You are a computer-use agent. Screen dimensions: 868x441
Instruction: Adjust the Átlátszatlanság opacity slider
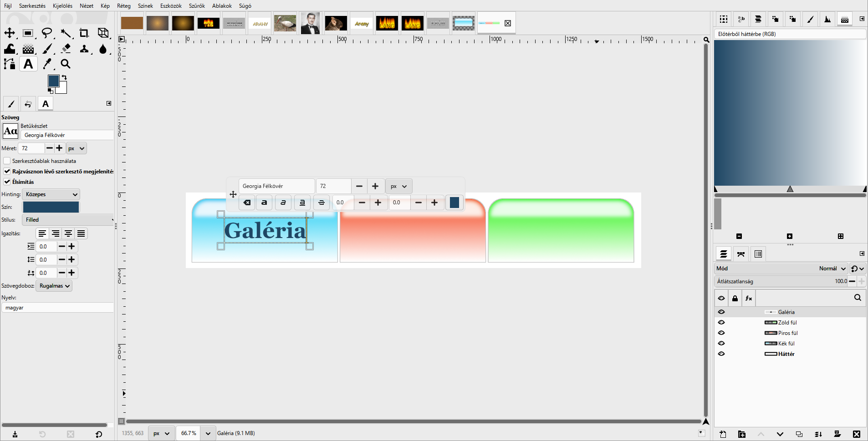781,281
